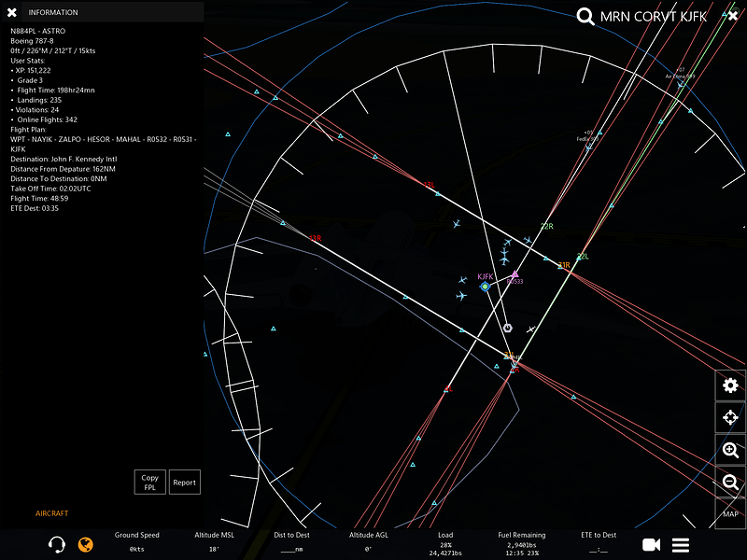Click the XP: 151,222 stat line

point(31,71)
